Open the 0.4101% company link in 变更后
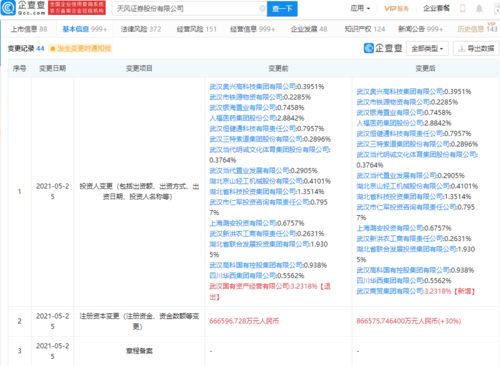 (x=403, y=186)
